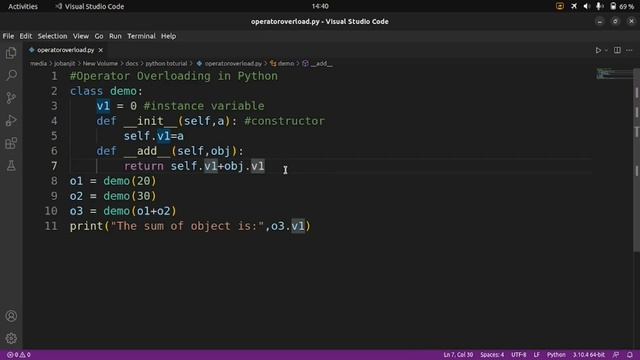Viewport: 640px width, 360px height.
Task: Click the minimap code preview
Action: tap(613, 74)
